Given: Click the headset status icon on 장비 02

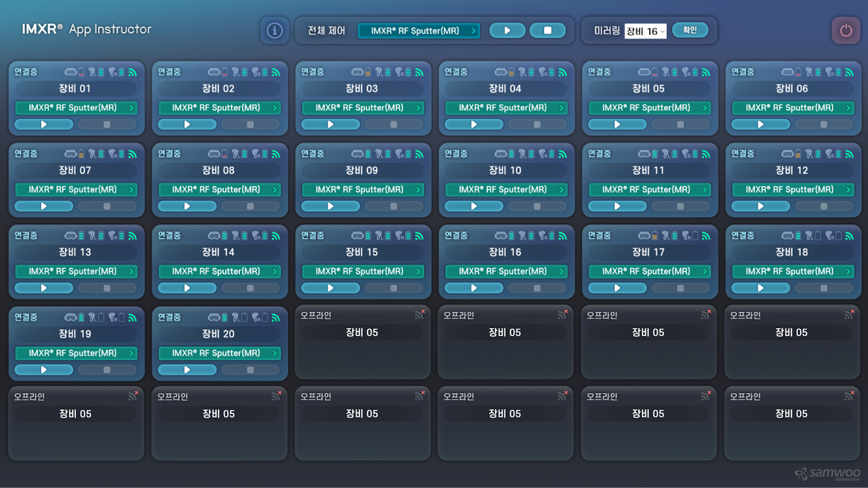Looking at the screenshot, I should (x=214, y=72).
